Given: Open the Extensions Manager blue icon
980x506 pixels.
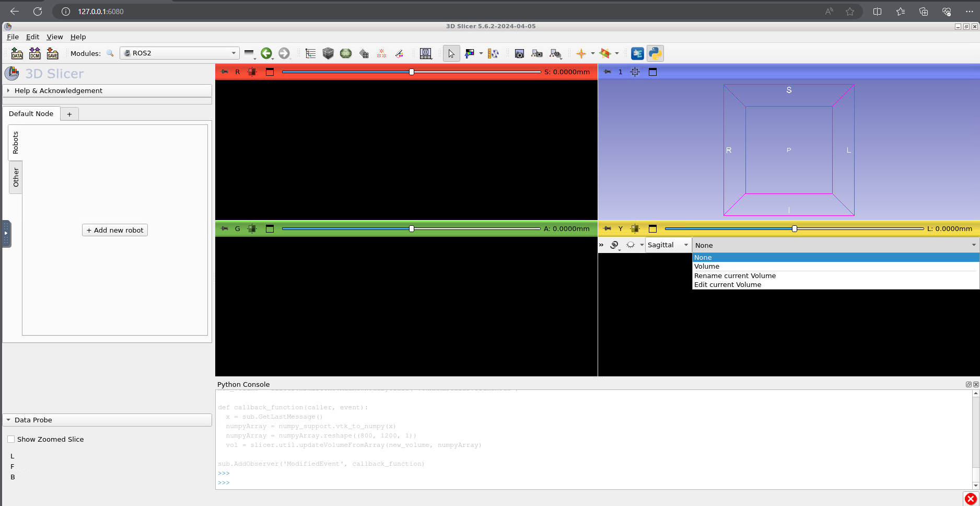Looking at the screenshot, I should (x=637, y=53).
